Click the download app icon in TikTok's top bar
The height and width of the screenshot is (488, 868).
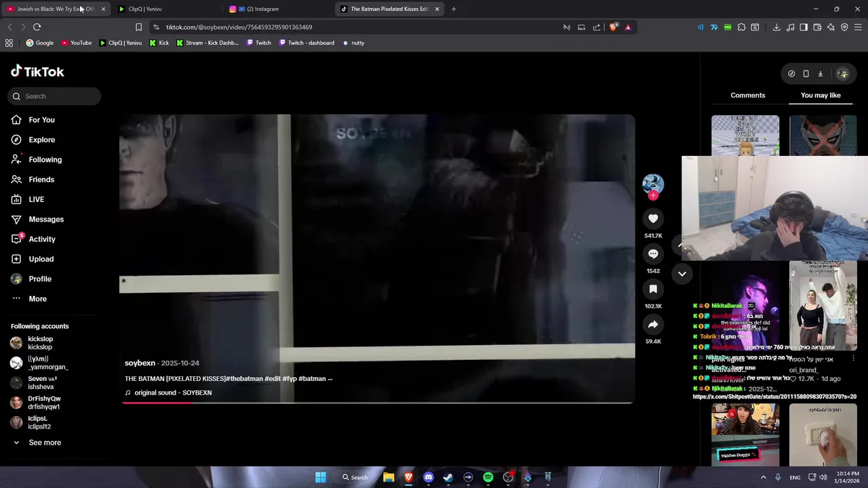click(x=820, y=74)
